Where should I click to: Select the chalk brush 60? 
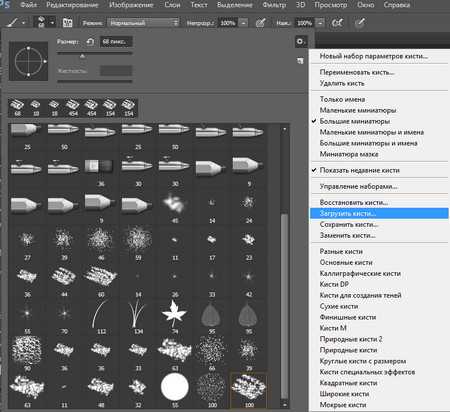(101, 280)
